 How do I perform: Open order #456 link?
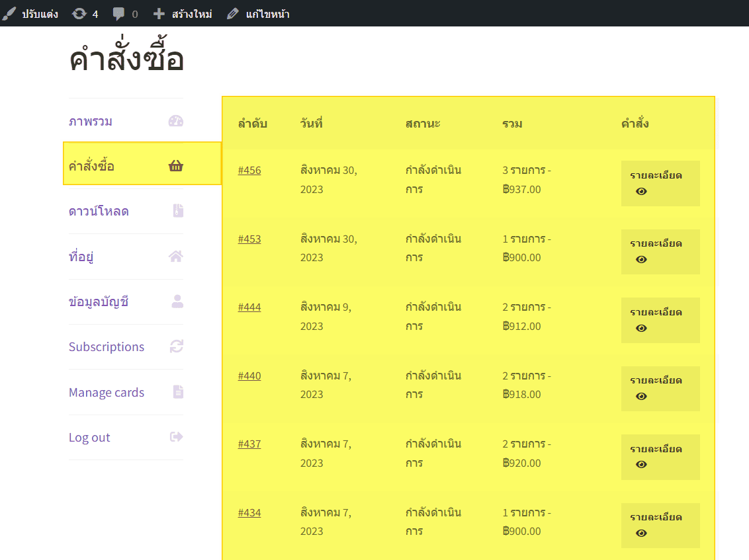pos(249,171)
